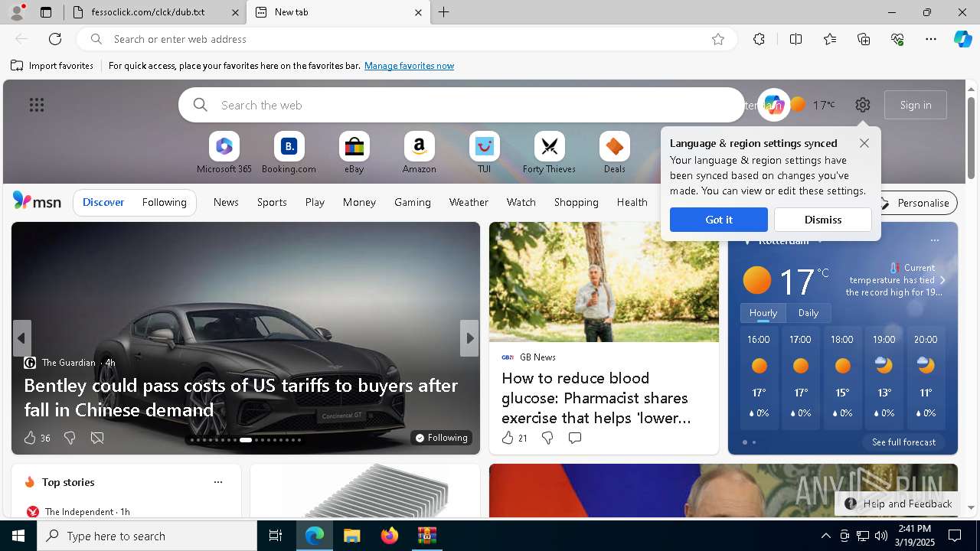Click the Got it button
This screenshot has width=980, height=551.
coord(718,220)
